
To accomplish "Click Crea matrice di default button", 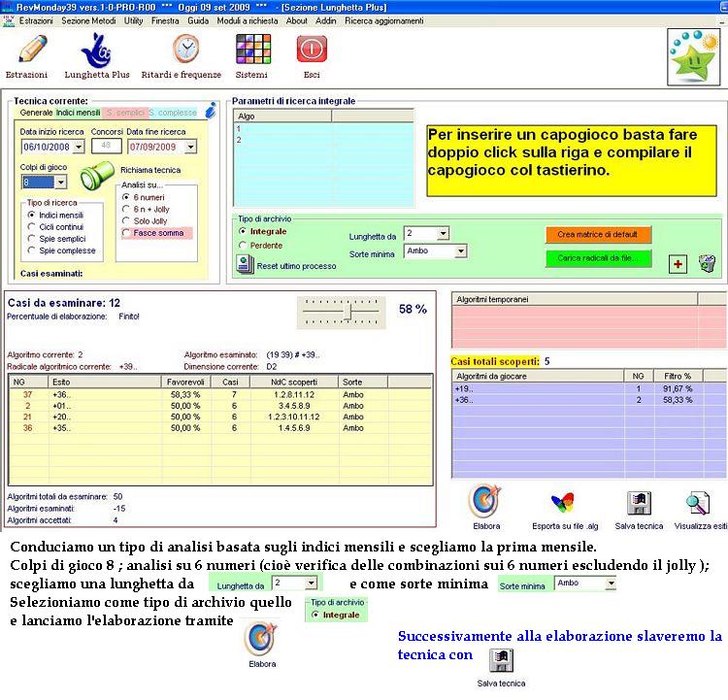I will coord(598,235).
